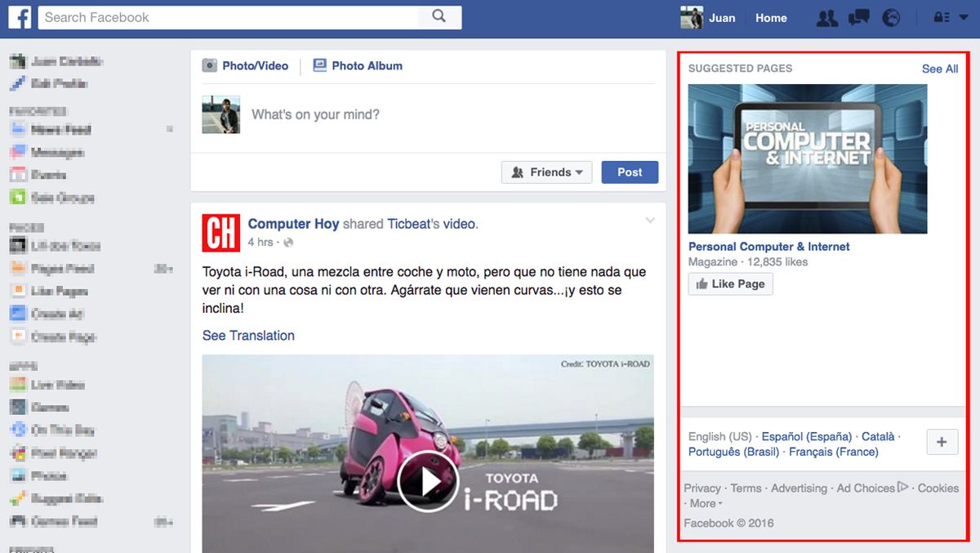Open the Messenger chat icon
Image resolution: width=980 pixels, height=553 pixels.
tap(858, 17)
